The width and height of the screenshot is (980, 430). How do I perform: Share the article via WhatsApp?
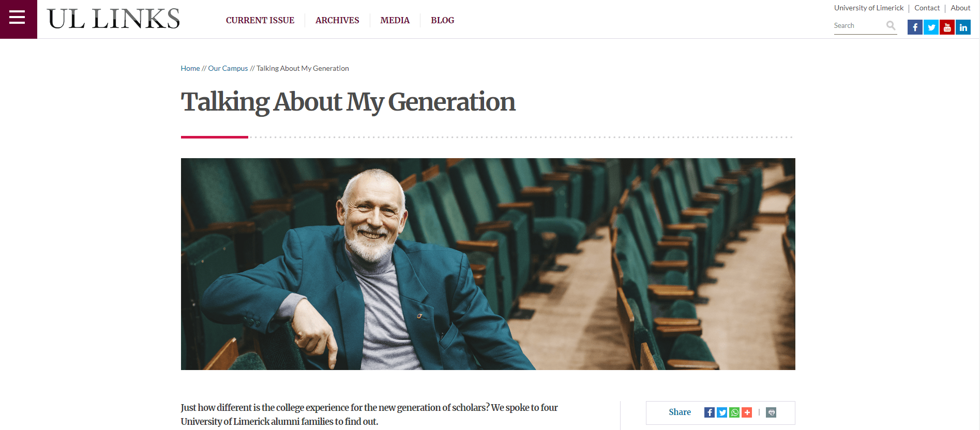pyautogui.click(x=734, y=412)
